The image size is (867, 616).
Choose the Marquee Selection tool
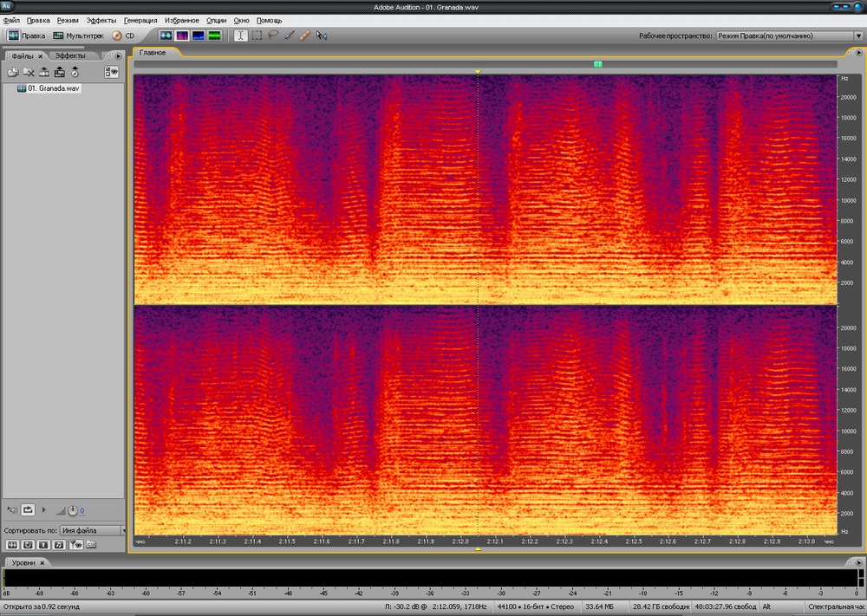point(257,36)
